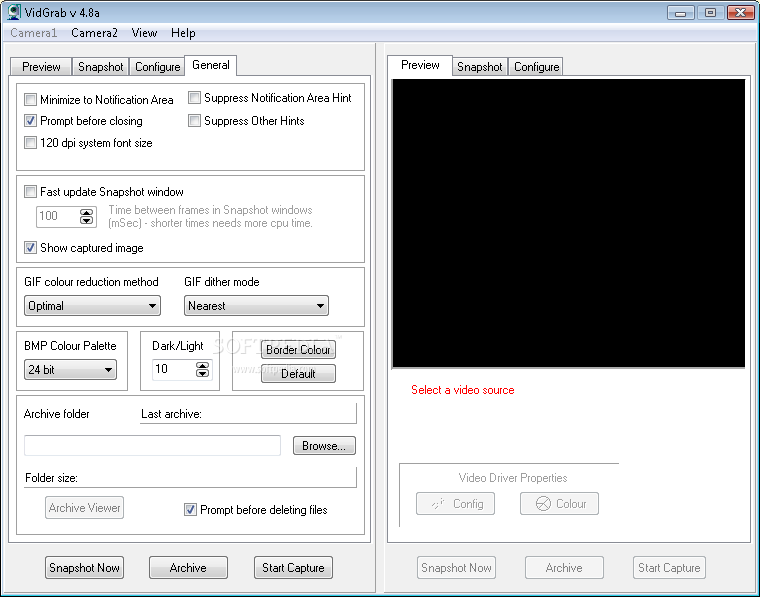The width and height of the screenshot is (760, 597).
Task: Click the Dark/Light value field
Action: 174,369
